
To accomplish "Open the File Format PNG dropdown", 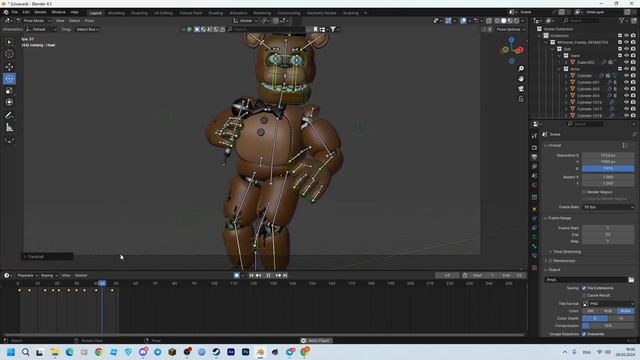I will [x=608, y=304].
